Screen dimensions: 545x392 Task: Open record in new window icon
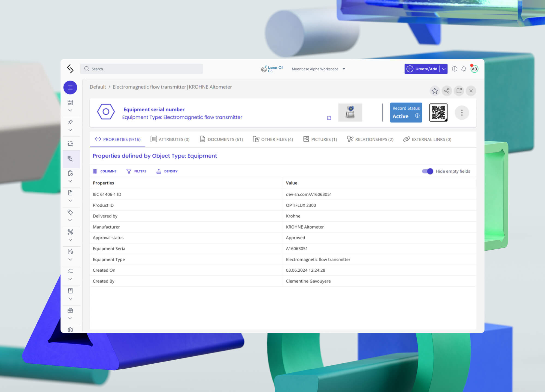pyautogui.click(x=459, y=91)
